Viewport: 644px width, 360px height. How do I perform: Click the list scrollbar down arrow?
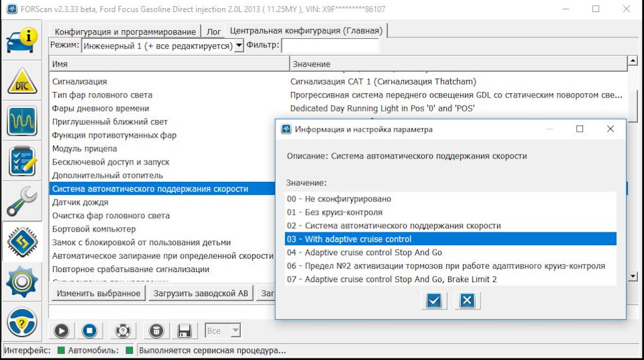tap(633, 277)
